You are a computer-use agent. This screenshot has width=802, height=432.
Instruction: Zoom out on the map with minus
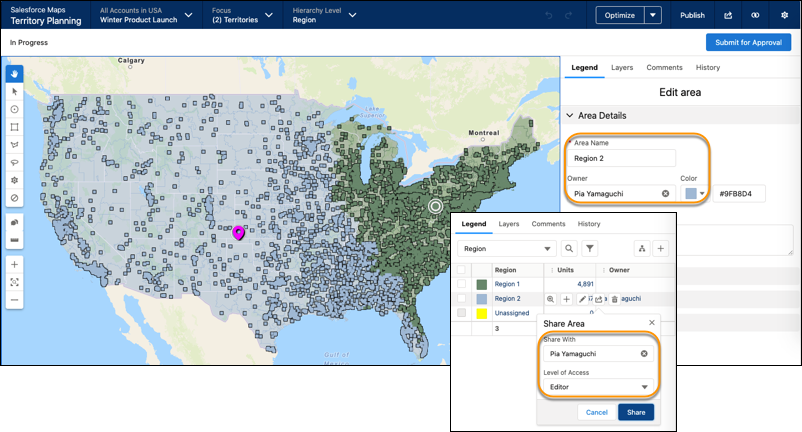[x=14, y=300]
